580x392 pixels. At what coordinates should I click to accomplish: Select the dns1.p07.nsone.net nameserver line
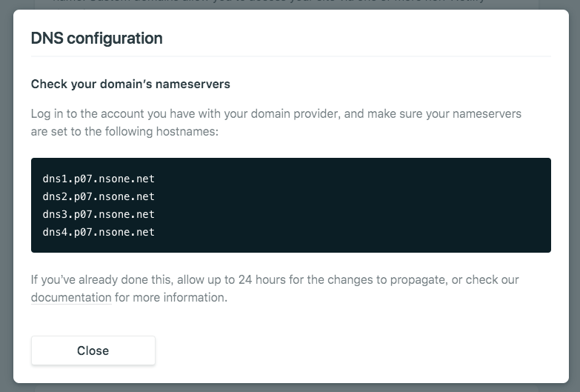(x=99, y=179)
